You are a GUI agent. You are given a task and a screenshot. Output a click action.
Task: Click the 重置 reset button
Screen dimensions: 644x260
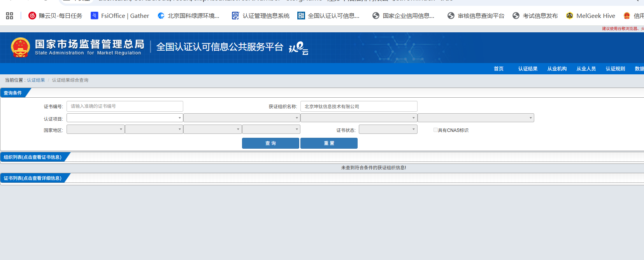[x=329, y=143]
